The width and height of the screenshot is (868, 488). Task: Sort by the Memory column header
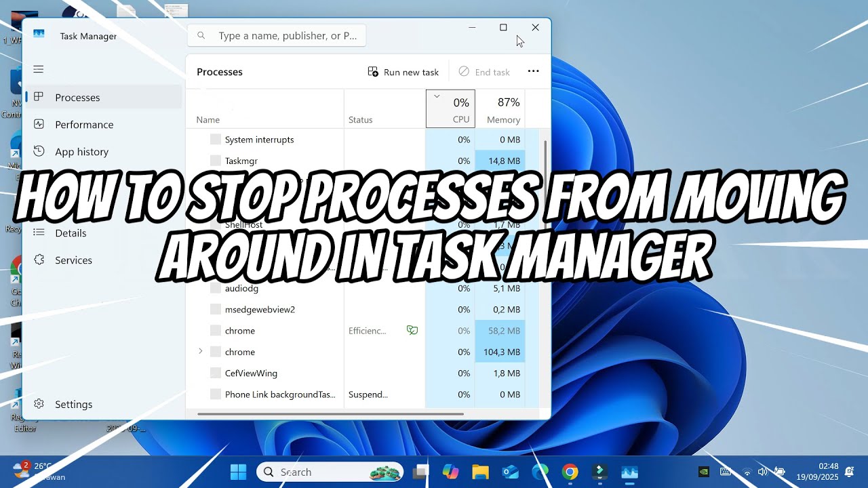tap(500, 108)
